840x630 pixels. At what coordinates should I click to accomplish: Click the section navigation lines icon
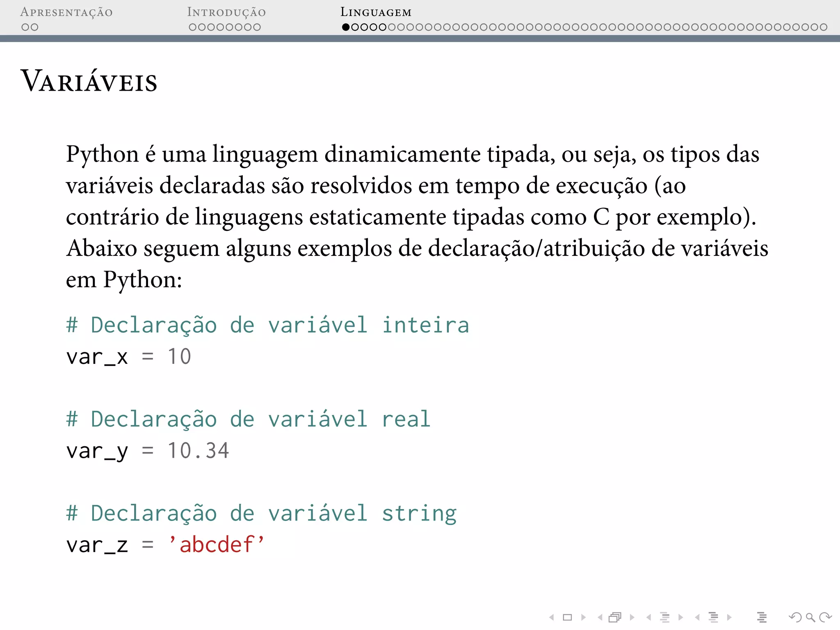click(713, 617)
